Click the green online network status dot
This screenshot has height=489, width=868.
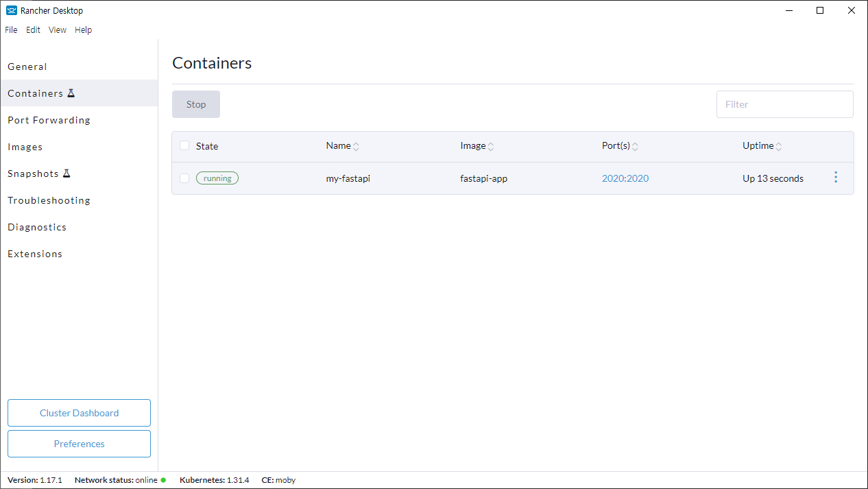(x=163, y=480)
